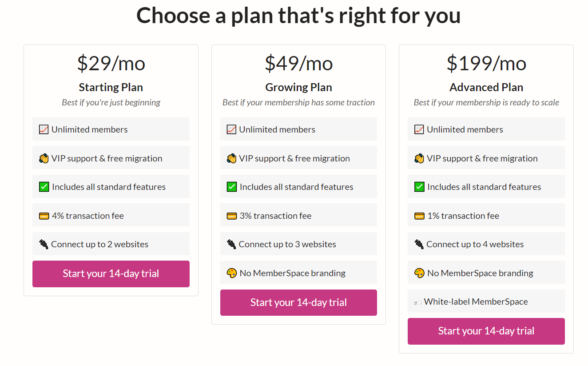Click the 3% transaction fee row text
Viewport: 588px width, 366px height.
tap(275, 216)
